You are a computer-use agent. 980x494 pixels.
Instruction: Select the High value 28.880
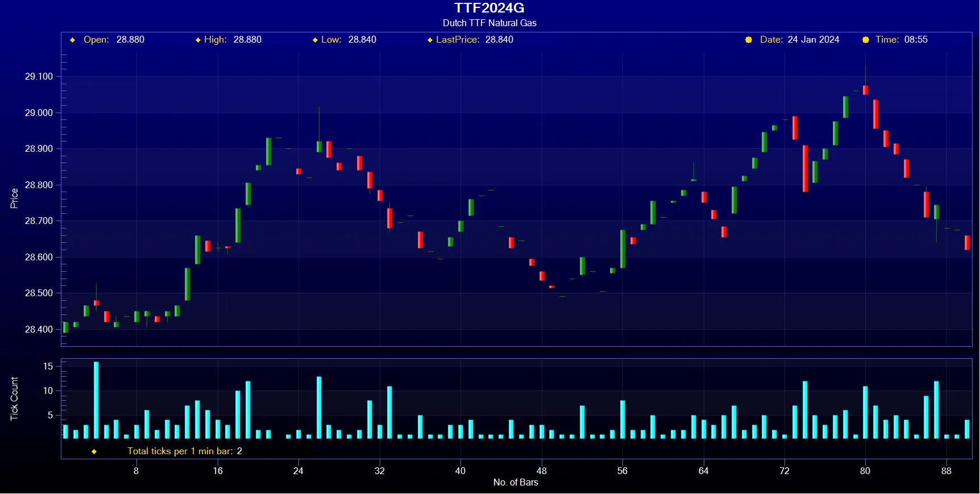pyautogui.click(x=247, y=39)
